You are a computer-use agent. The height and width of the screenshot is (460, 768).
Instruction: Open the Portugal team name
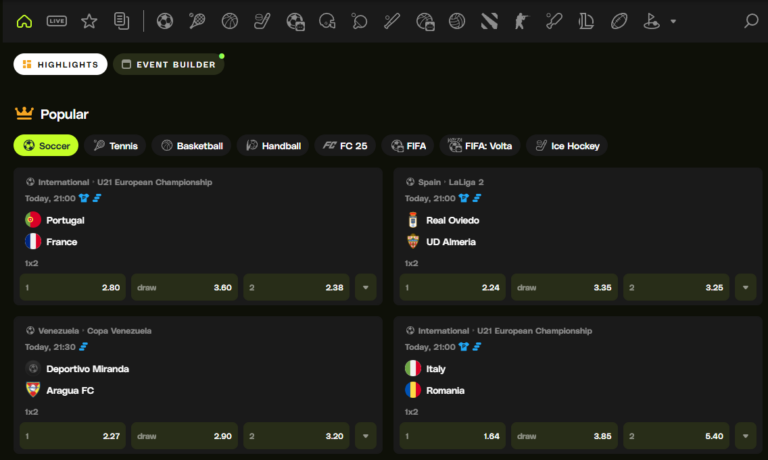[x=65, y=220]
